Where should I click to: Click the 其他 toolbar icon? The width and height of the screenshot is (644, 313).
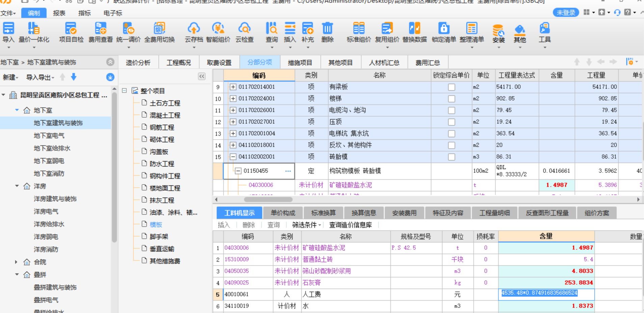pyautogui.click(x=520, y=30)
